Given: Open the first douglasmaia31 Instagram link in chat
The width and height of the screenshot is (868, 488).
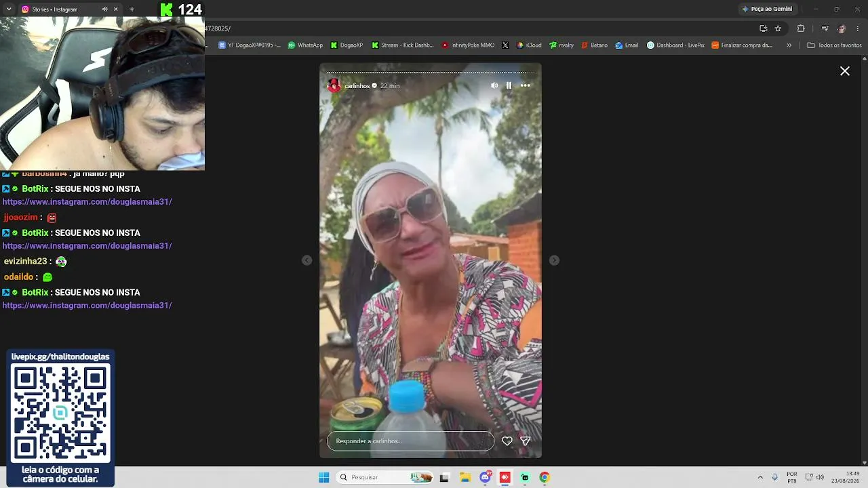Looking at the screenshot, I should click(87, 202).
